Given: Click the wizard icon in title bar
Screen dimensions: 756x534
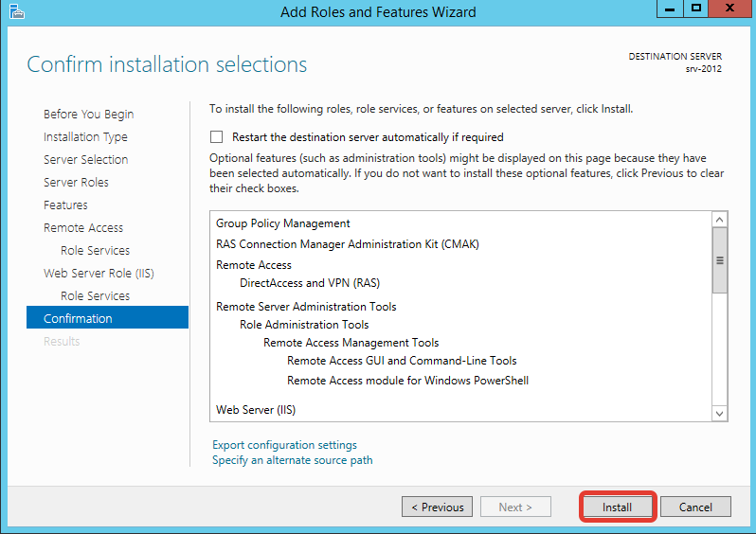Looking at the screenshot, I should pyautogui.click(x=16, y=11).
